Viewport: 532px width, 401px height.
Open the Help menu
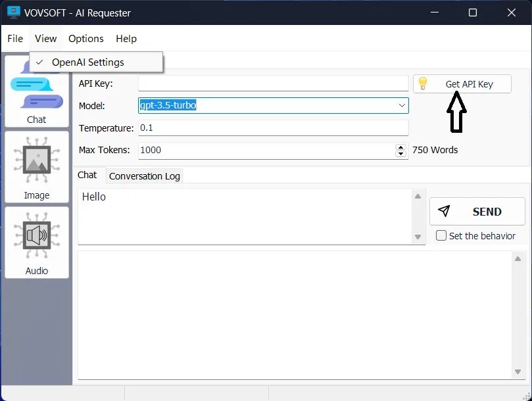[x=126, y=39]
